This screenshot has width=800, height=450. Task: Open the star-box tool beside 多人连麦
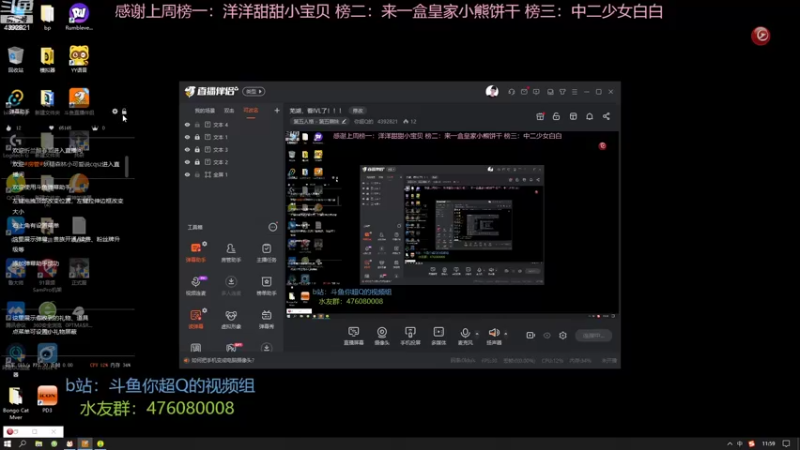click(266, 286)
